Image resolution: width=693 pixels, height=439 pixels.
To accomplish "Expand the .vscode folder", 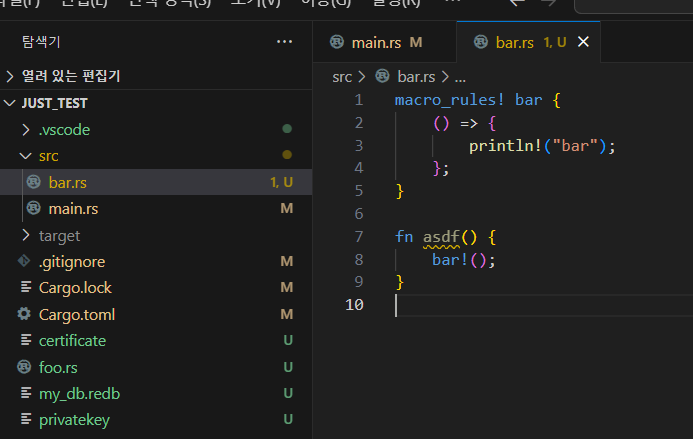I will 25,130.
